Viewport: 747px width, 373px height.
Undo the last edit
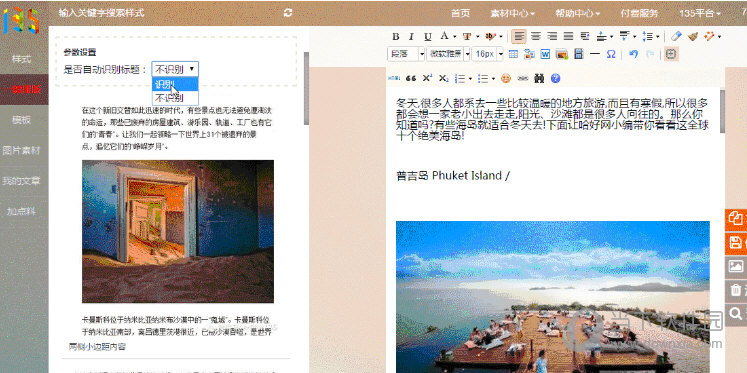(634, 54)
